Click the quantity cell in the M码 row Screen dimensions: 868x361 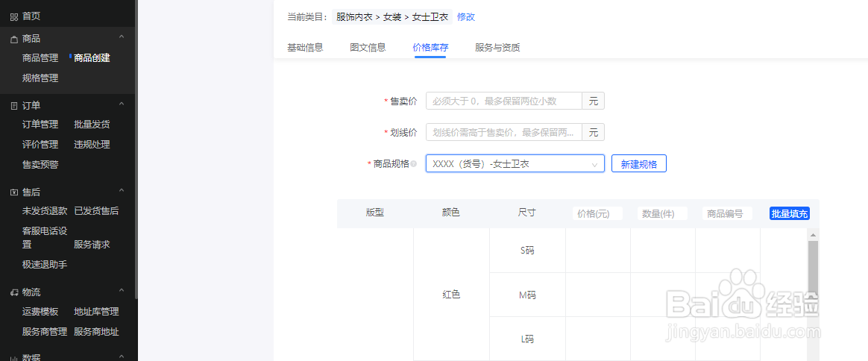click(x=663, y=295)
